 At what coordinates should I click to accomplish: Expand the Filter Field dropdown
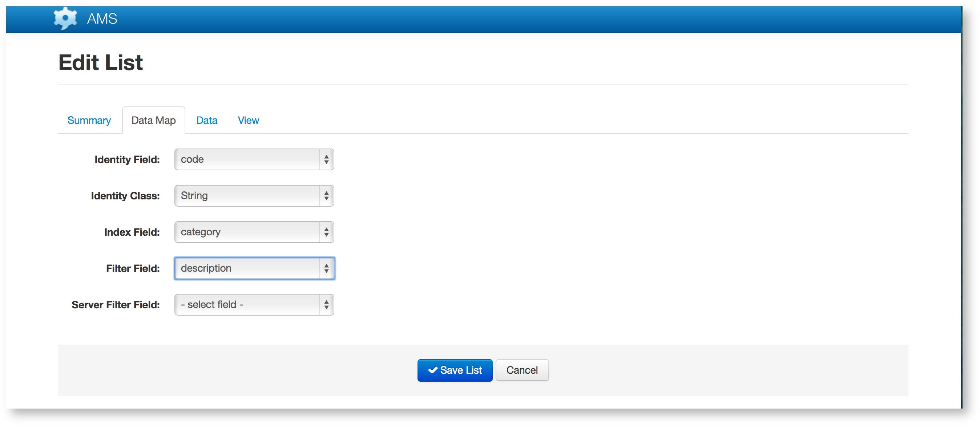click(x=247, y=268)
